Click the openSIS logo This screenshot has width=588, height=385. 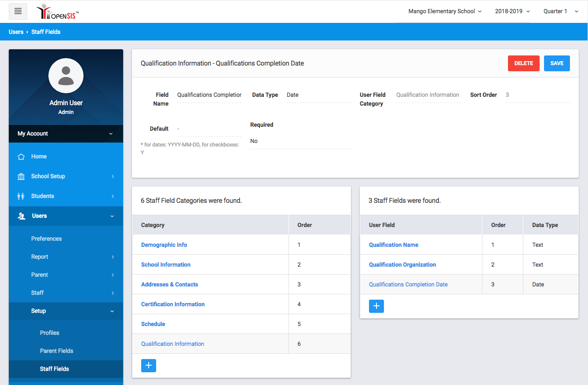[58, 12]
